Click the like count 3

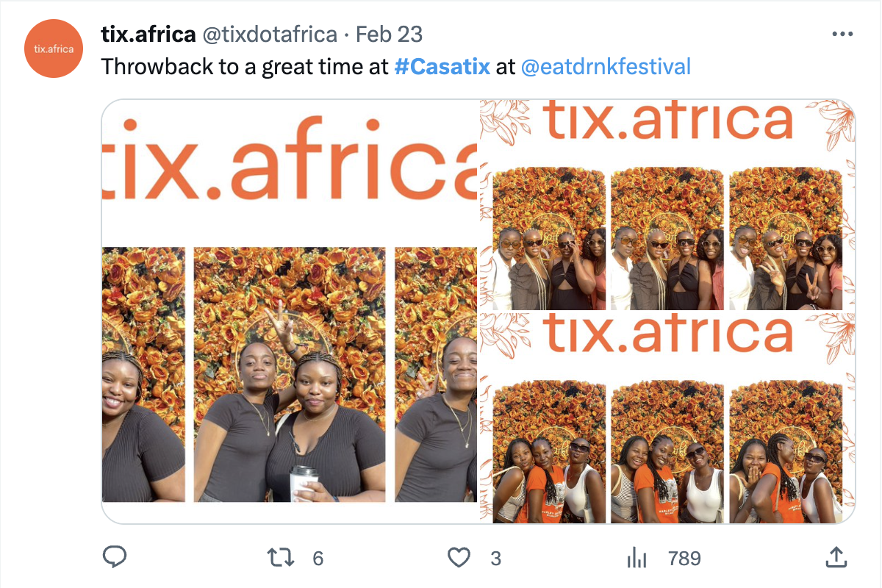[496, 559]
